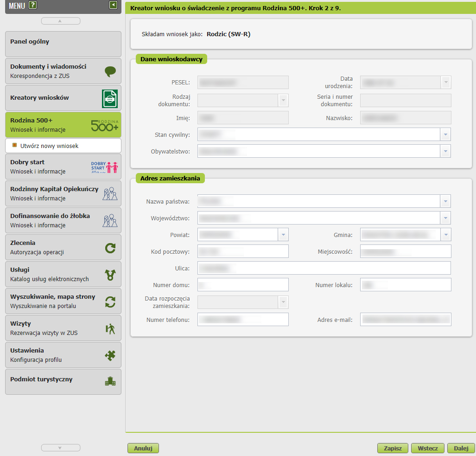Click the Rodzinny Kapitał Opiekuńczy family icon

click(110, 194)
